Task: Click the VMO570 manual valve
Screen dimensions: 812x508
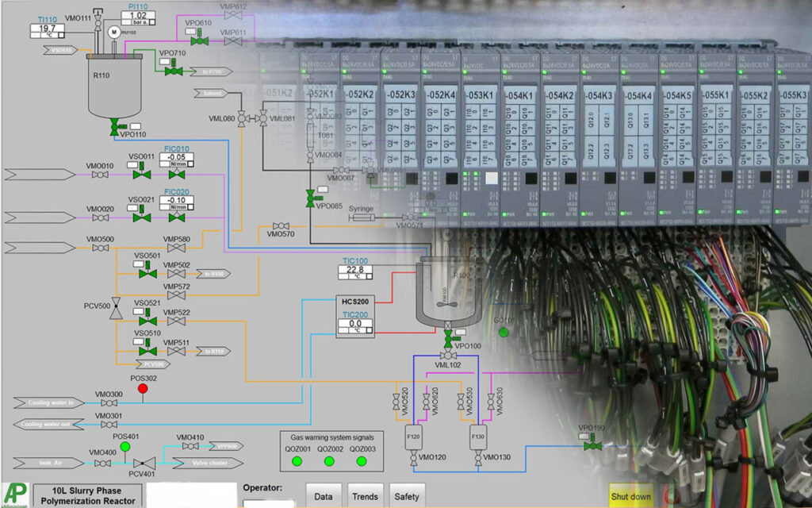Action: click(x=282, y=226)
